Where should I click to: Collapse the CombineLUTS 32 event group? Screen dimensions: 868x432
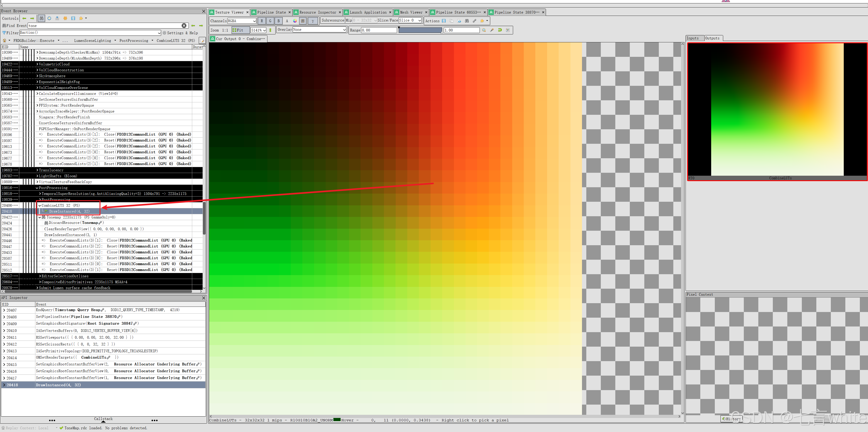(40, 205)
